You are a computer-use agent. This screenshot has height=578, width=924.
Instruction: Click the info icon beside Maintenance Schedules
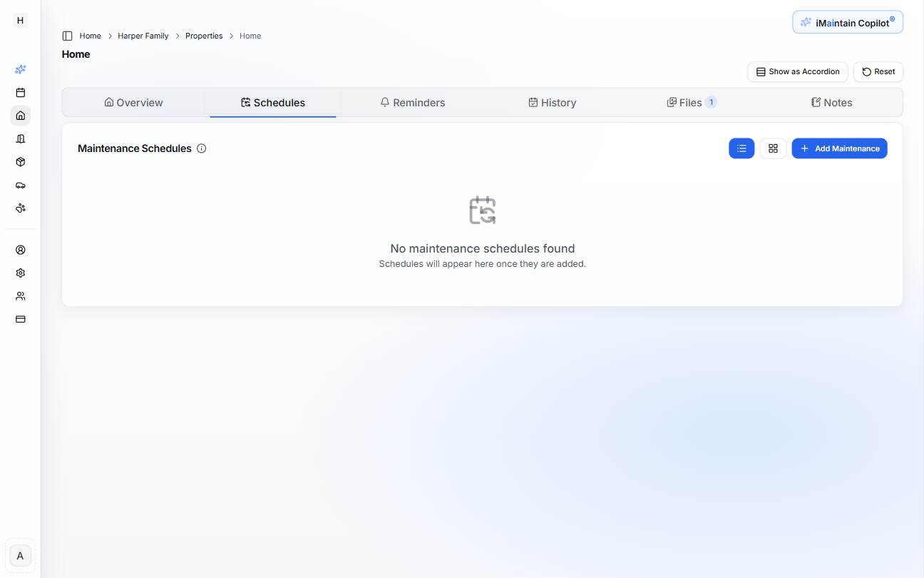tap(201, 148)
